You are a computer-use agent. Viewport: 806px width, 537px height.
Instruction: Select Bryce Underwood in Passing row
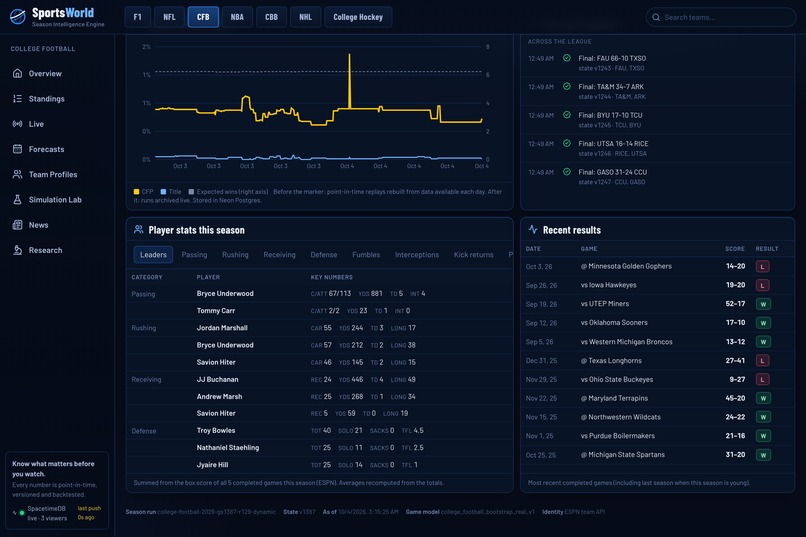[x=225, y=293]
